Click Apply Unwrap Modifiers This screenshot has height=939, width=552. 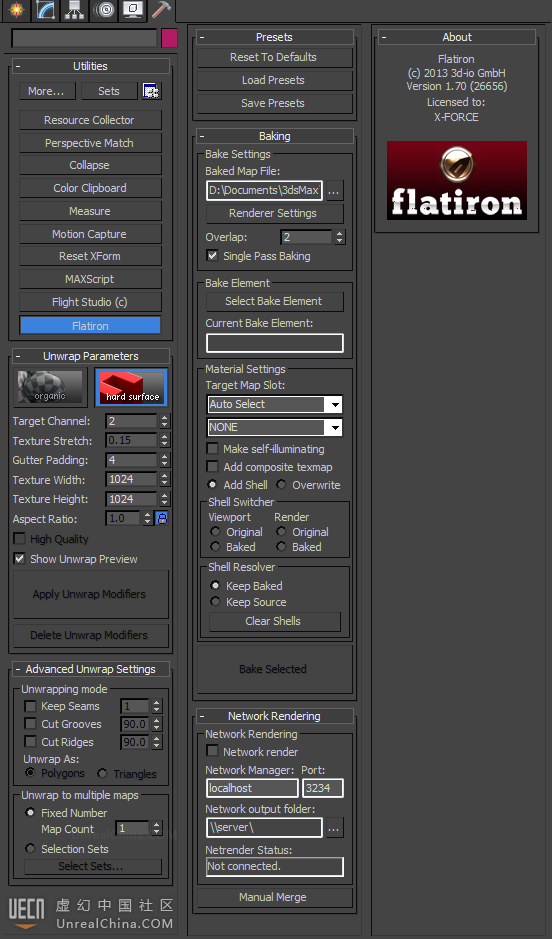90,594
